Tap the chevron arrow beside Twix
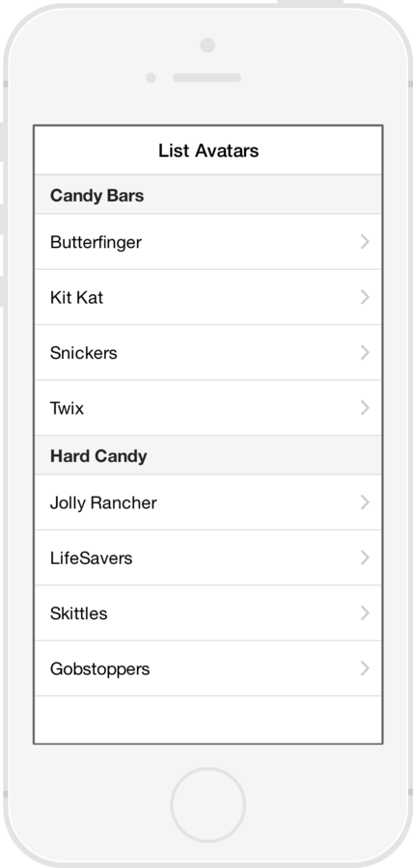 (x=365, y=408)
